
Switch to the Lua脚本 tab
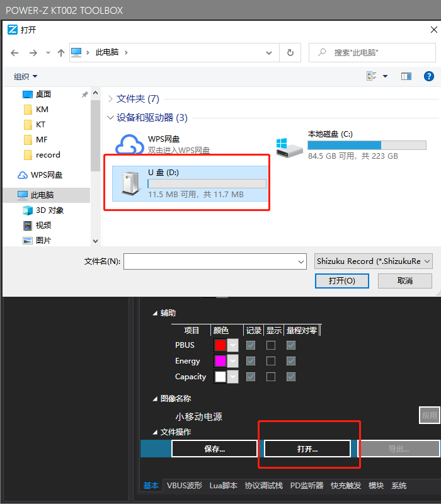[x=224, y=485]
